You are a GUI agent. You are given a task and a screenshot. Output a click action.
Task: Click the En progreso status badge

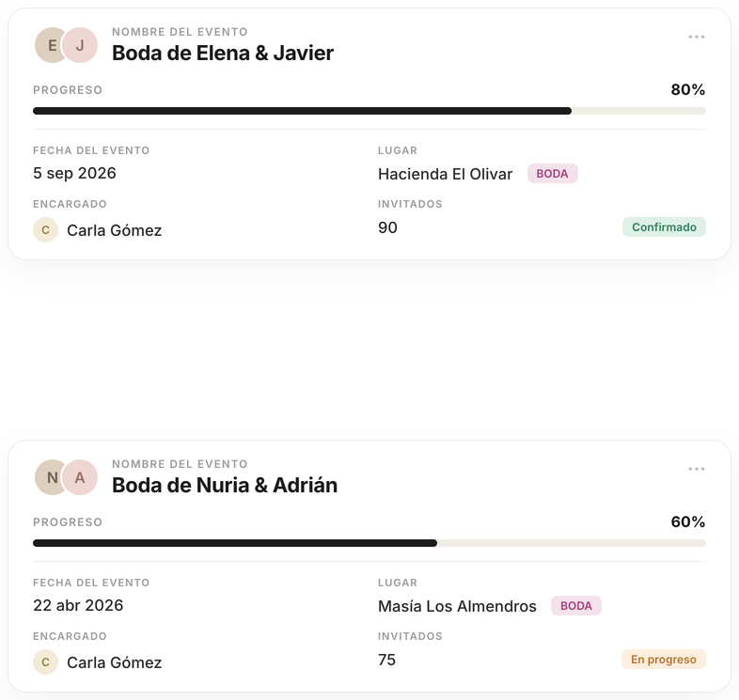coord(663,660)
